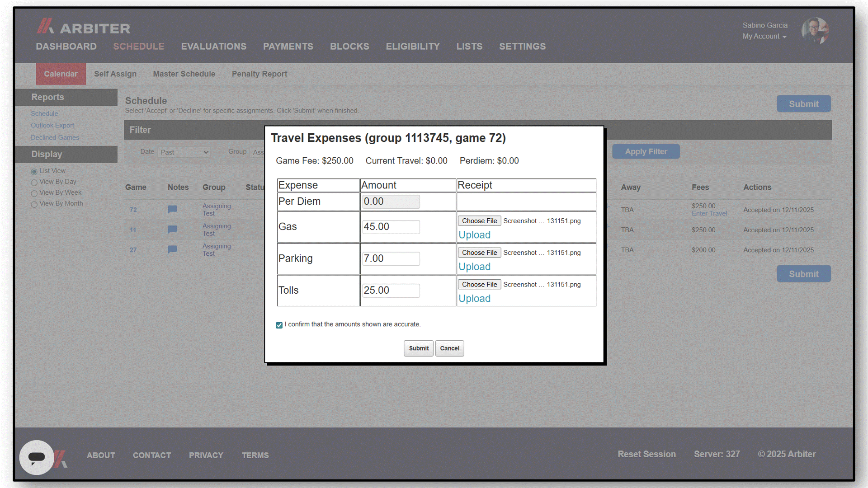The height and width of the screenshot is (488, 868).
Task: Open the Date filter dropdown
Action: [x=184, y=152]
